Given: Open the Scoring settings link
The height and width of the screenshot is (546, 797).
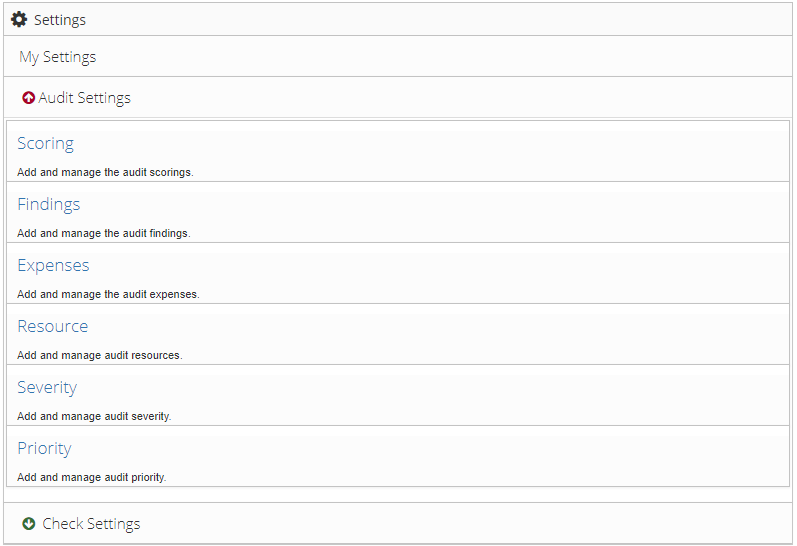Looking at the screenshot, I should tap(46, 143).
